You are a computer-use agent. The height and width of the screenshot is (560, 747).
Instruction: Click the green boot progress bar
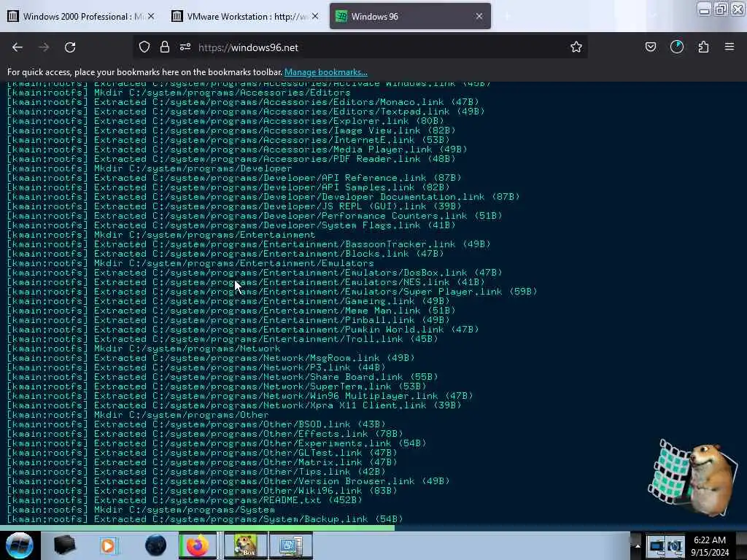(x=197, y=528)
